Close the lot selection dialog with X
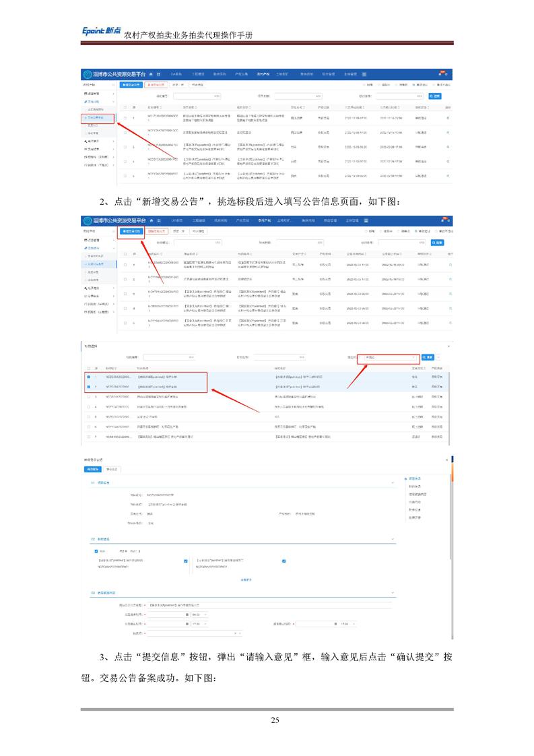 (449, 346)
